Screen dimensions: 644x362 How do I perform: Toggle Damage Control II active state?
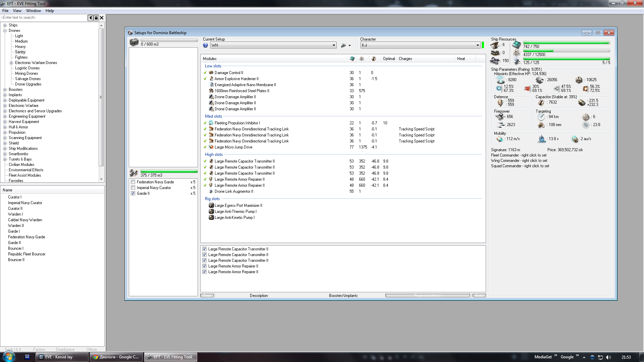point(205,73)
